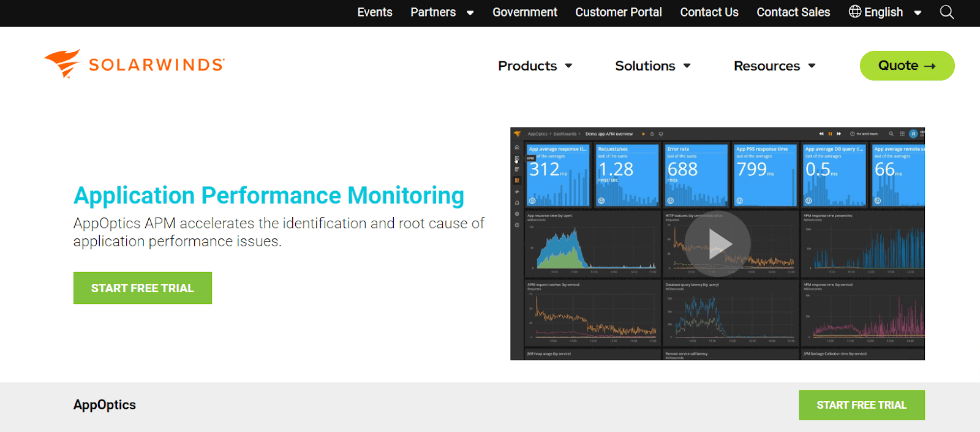Click the smiley icon on Error rate tile
The width and height of the screenshot is (980, 432).
coord(671,201)
